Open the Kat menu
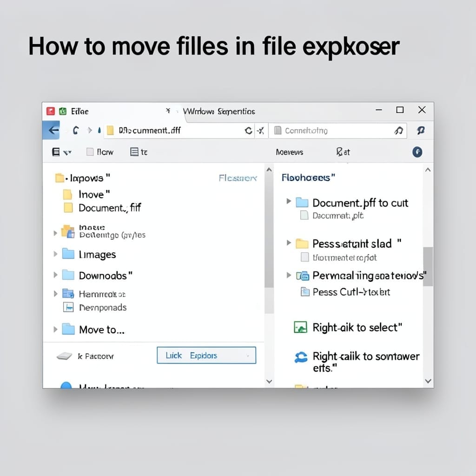476x476 pixels. pos(343,152)
